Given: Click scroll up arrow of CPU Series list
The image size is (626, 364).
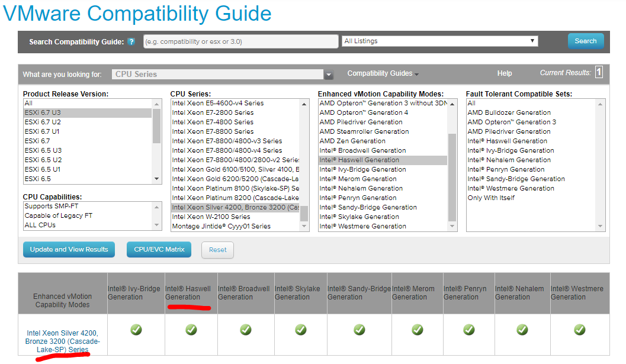Looking at the screenshot, I should 304,104.
